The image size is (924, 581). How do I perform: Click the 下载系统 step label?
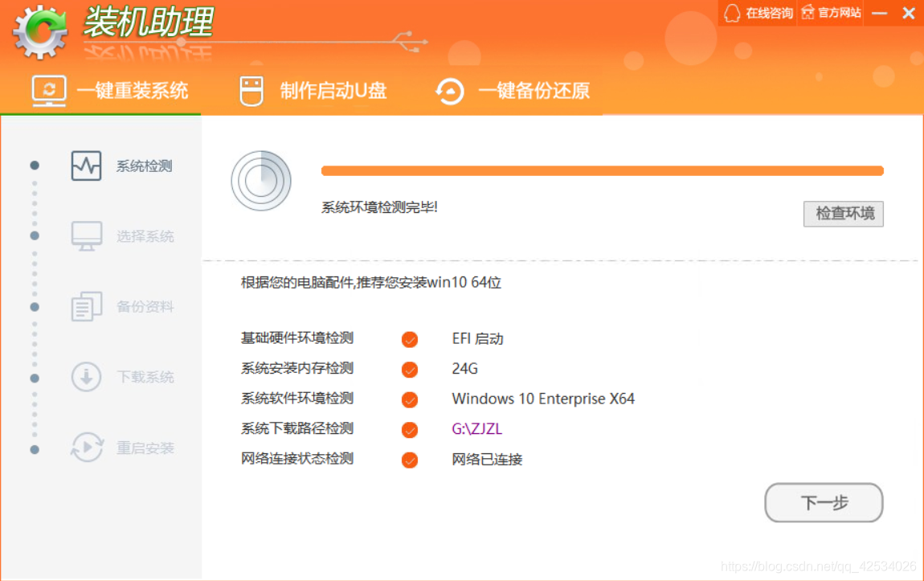tap(145, 377)
